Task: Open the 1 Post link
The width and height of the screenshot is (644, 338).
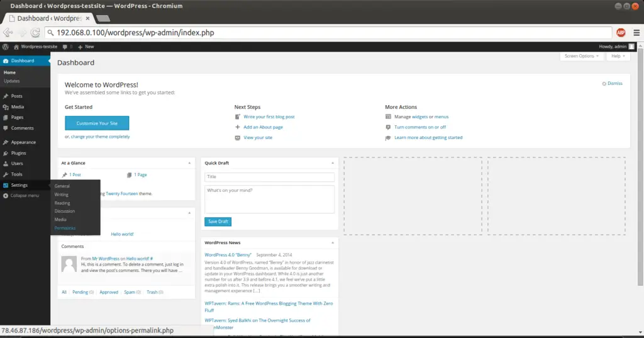Action: click(75, 175)
